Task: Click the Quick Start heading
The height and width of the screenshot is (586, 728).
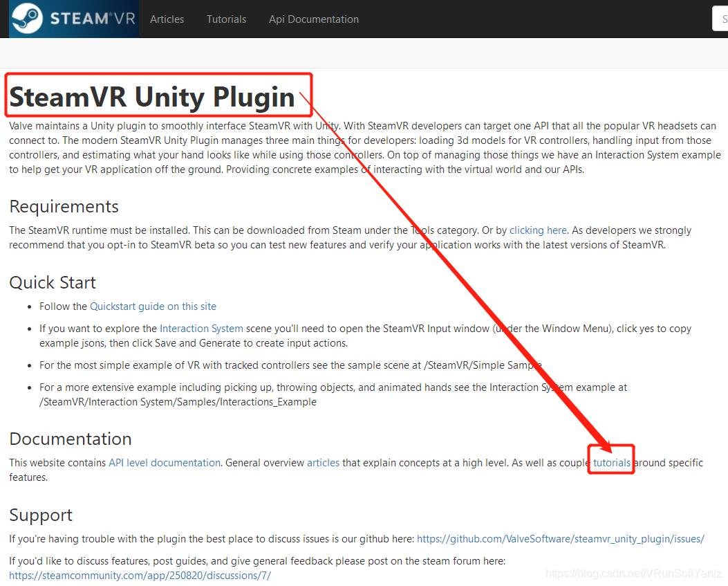Action: click(53, 282)
